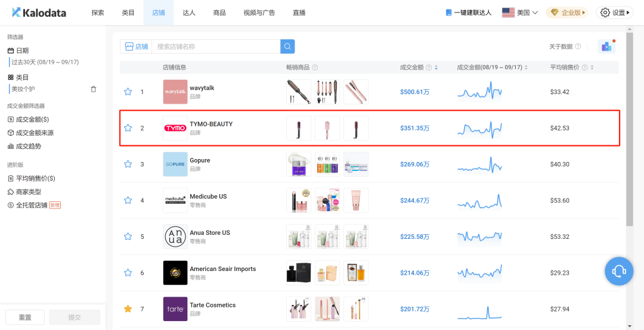Open the 美国 country dropdown
This screenshot has width=644, height=330.
coord(520,13)
